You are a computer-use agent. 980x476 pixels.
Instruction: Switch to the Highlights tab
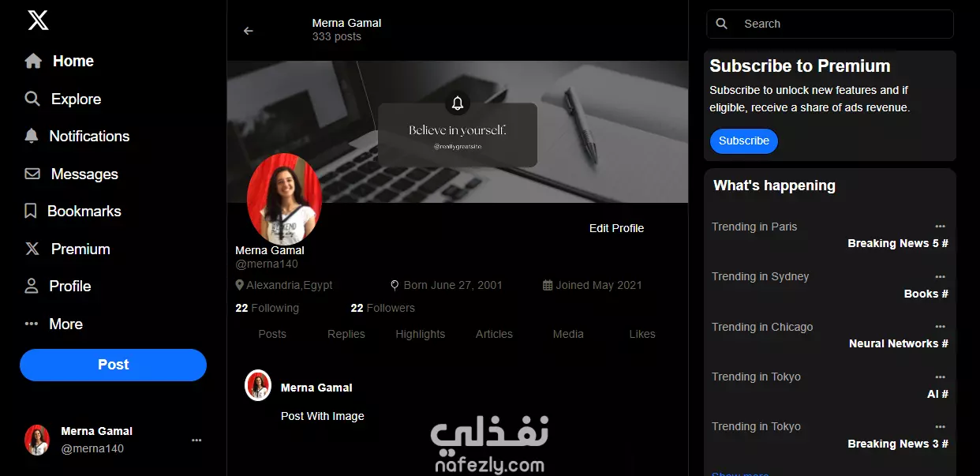[x=421, y=334]
